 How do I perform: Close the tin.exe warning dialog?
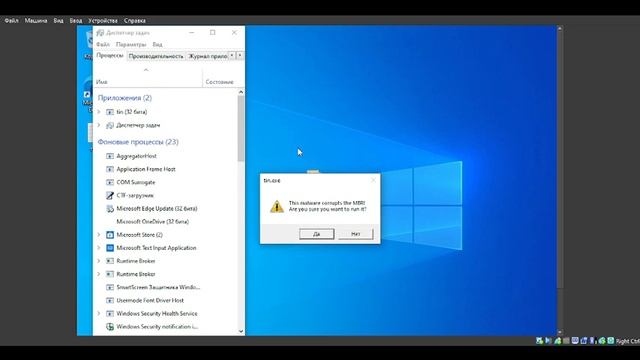point(373,180)
